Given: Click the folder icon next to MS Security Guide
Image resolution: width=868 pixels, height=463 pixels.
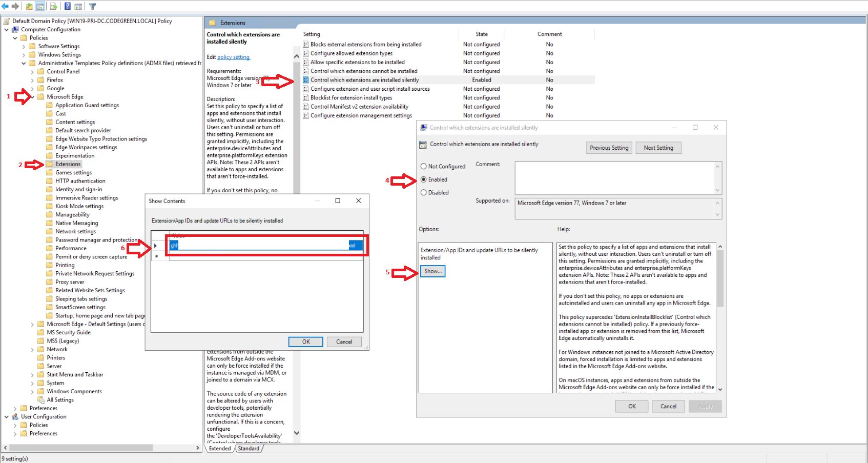Looking at the screenshot, I should pos(41,333).
